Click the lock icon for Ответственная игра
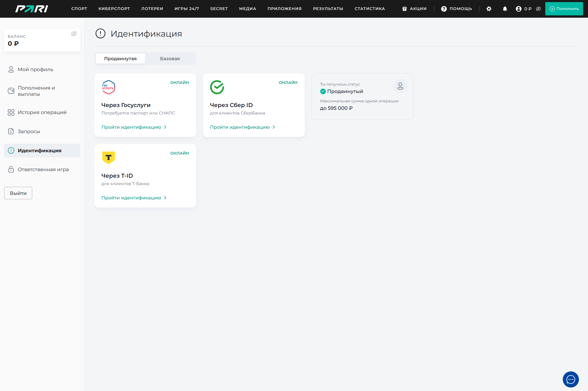588x391 pixels. [11, 169]
